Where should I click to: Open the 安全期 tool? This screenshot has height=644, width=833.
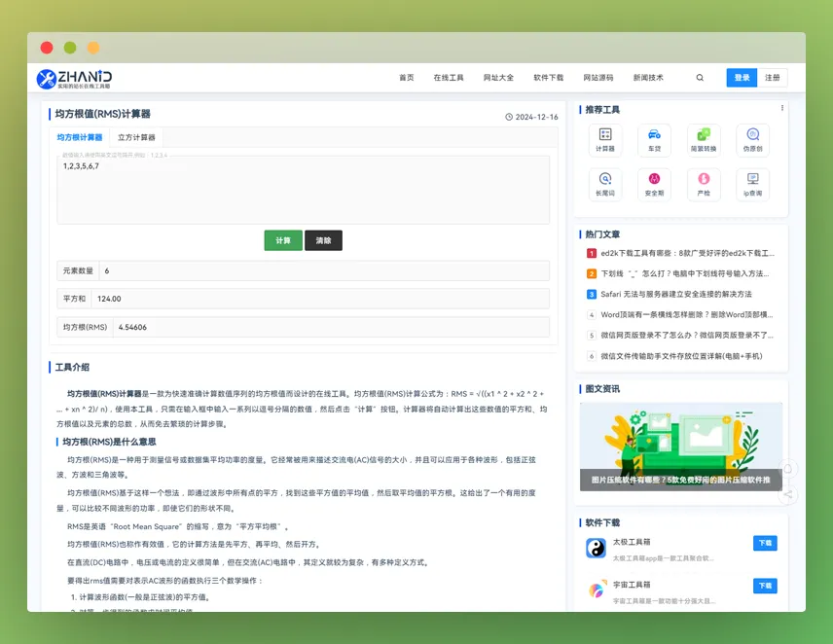pos(654,184)
